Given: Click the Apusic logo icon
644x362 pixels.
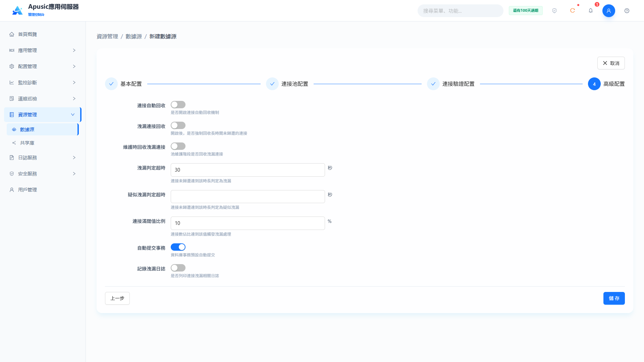Looking at the screenshot, I should pos(17,11).
